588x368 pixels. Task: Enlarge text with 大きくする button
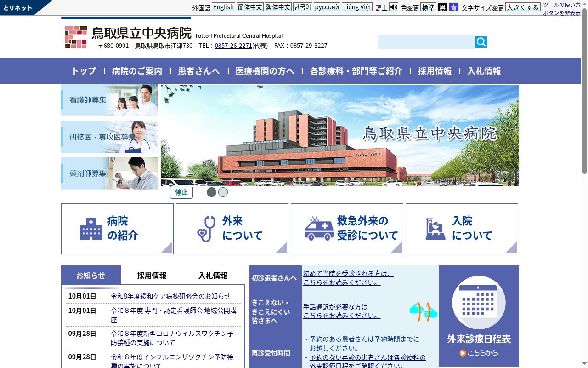pos(523,7)
